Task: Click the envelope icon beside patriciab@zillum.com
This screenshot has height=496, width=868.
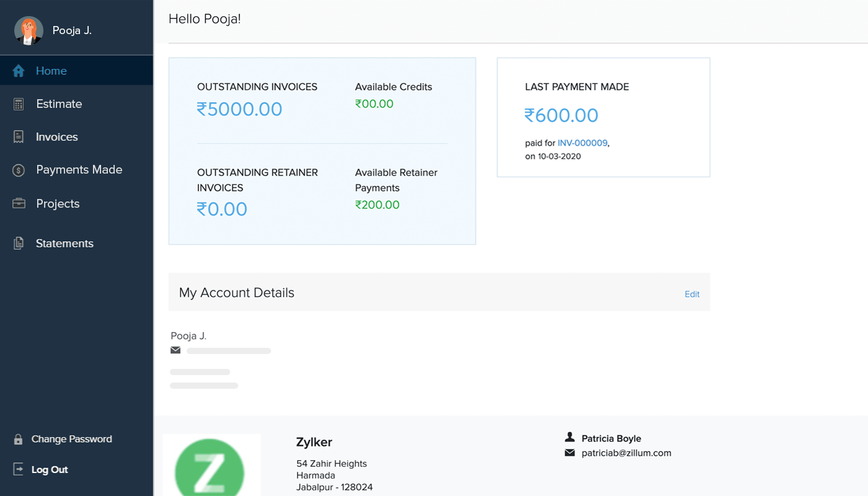Action: 570,453
